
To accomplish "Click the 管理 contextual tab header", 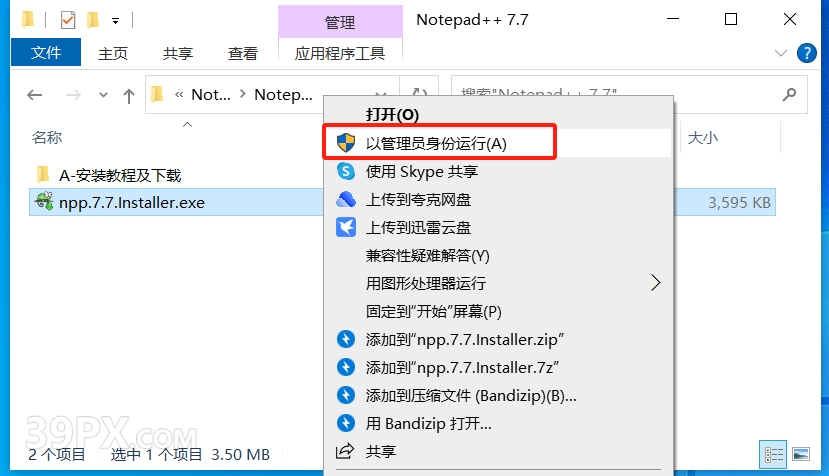I will [x=340, y=22].
